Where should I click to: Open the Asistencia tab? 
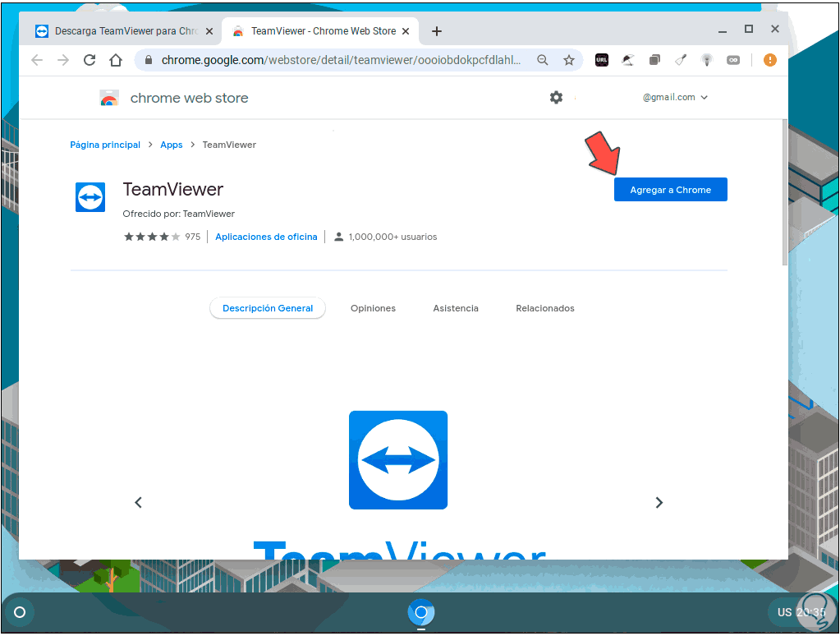pos(456,308)
